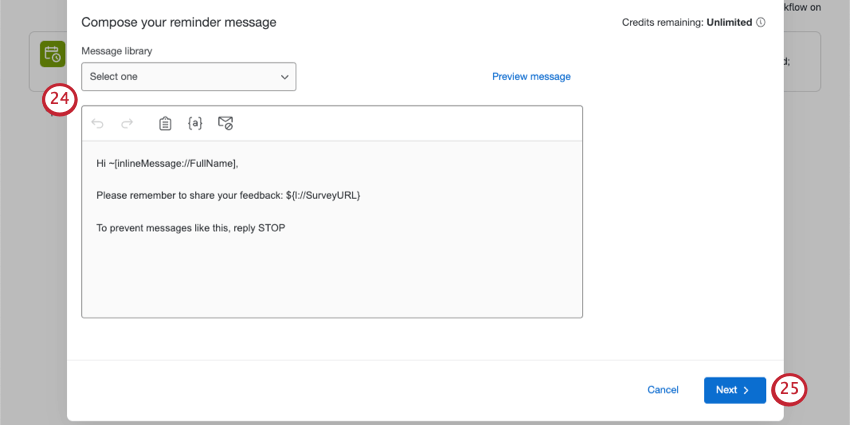Image resolution: width=850 pixels, height=425 pixels.
Task: Click the redo arrow in editor toolbar
Action: click(x=127, y=124)
